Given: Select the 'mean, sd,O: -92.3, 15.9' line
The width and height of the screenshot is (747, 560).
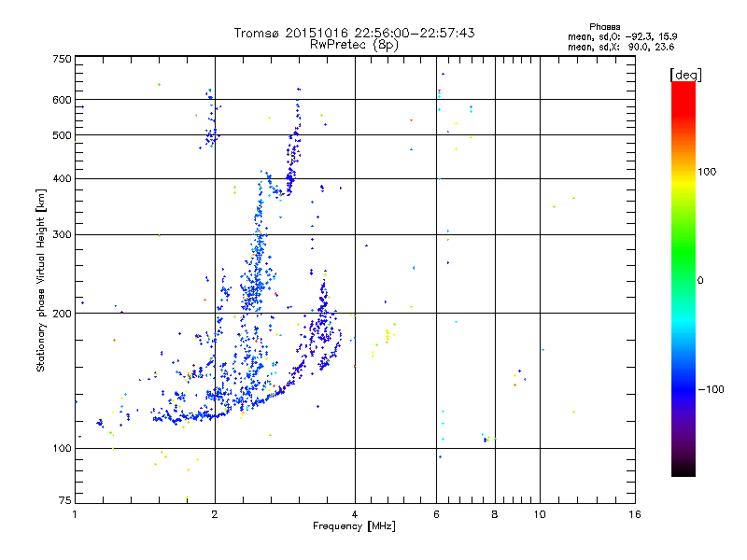Looking at the screenshot, I should coord(622,36).
